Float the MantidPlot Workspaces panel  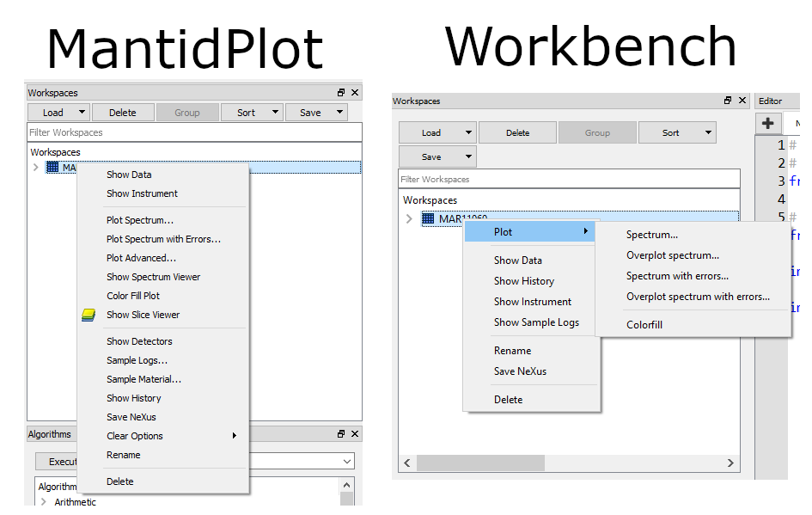click(x=341, y=93)
